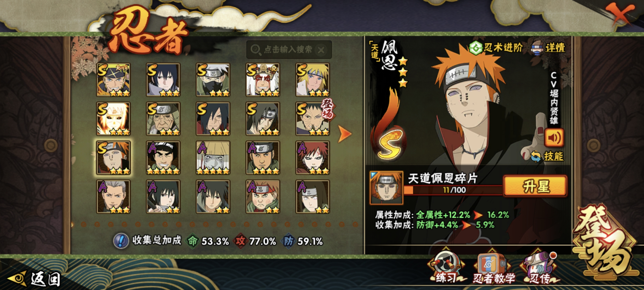
Task: Play the character voice speaker icon
Action: [554, 138]
